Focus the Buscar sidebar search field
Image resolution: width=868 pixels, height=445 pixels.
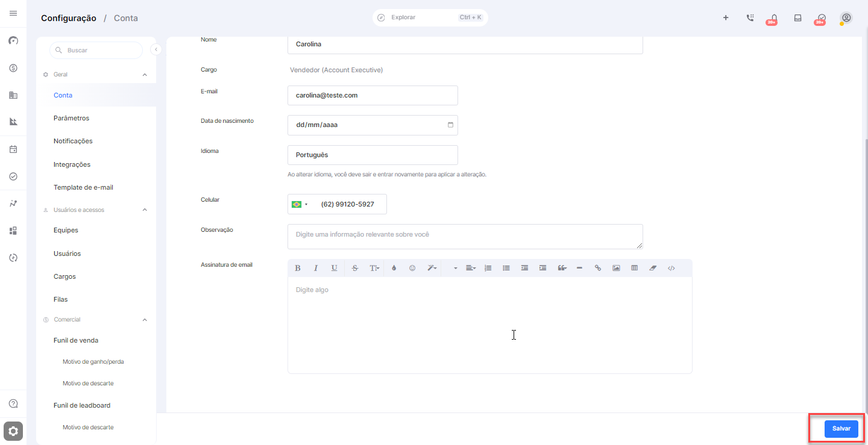click(96, 50)
